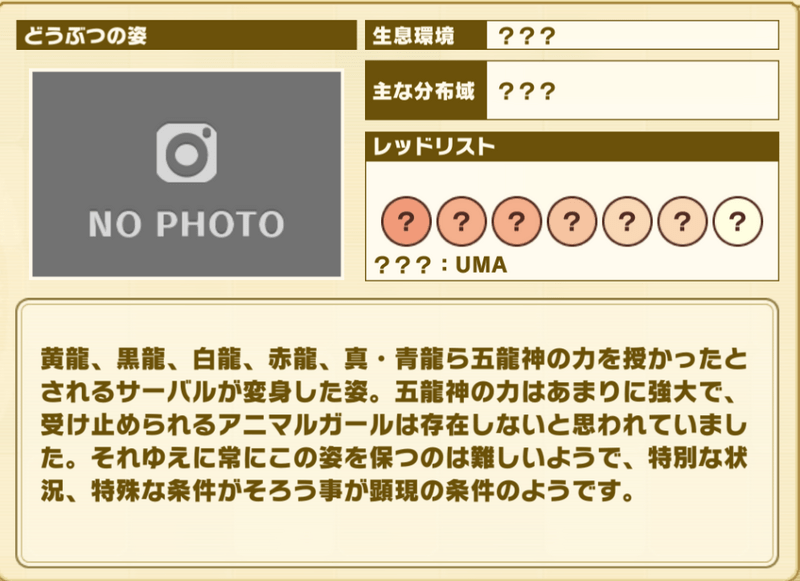800x581 pixels.
Task: Select the fifth red list question circle
Action: point(627,221)
